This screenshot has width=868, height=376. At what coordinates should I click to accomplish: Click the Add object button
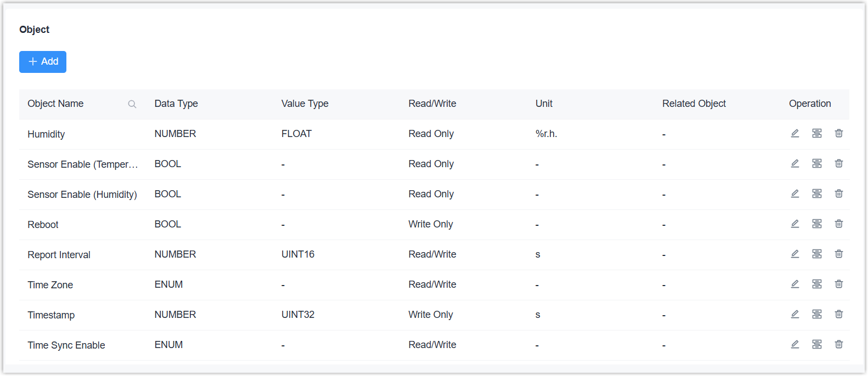43,62
